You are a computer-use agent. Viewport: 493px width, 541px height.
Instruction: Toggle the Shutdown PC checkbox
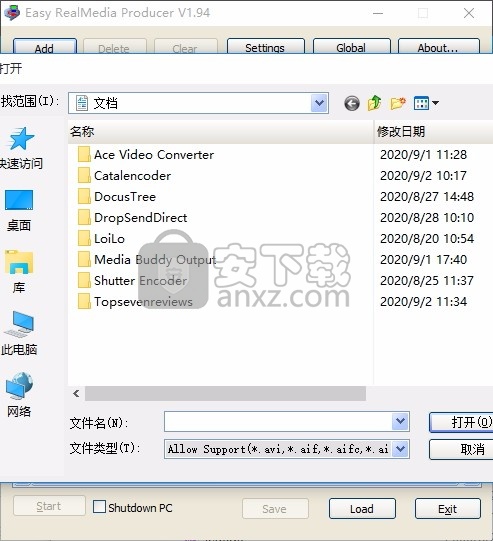click(x=99, y=507)
